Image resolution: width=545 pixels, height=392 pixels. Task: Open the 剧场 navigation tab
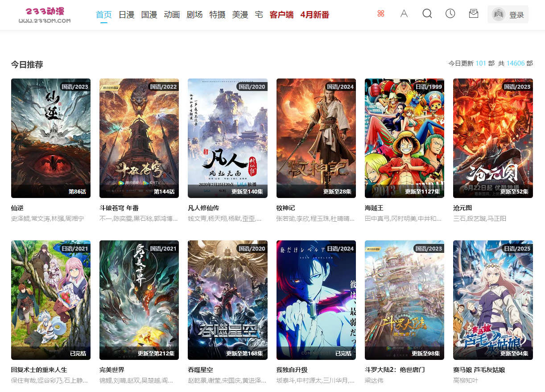pos(194,15)
